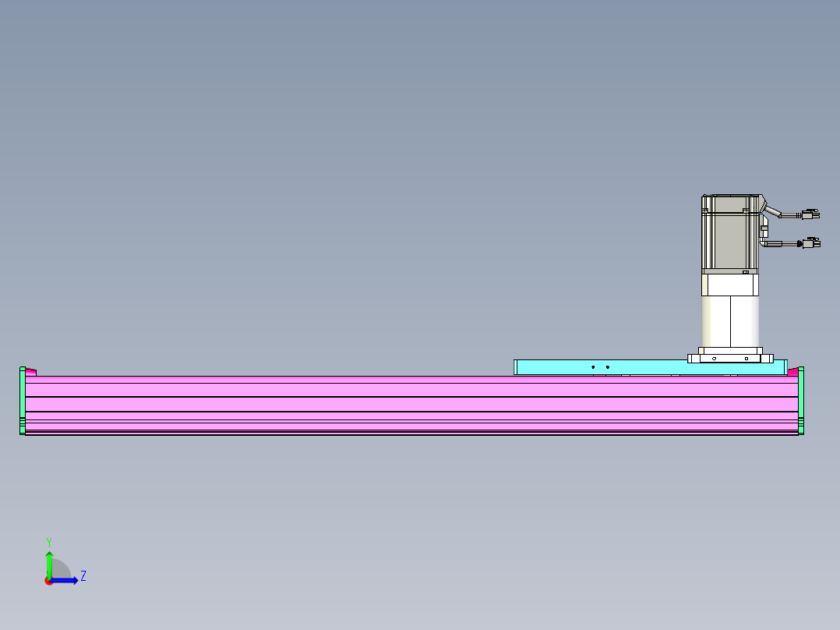Viewport: 840px width, 630px height.
Task: Select the motor mounting flange on cyan plate
Action: coord(730,358)
